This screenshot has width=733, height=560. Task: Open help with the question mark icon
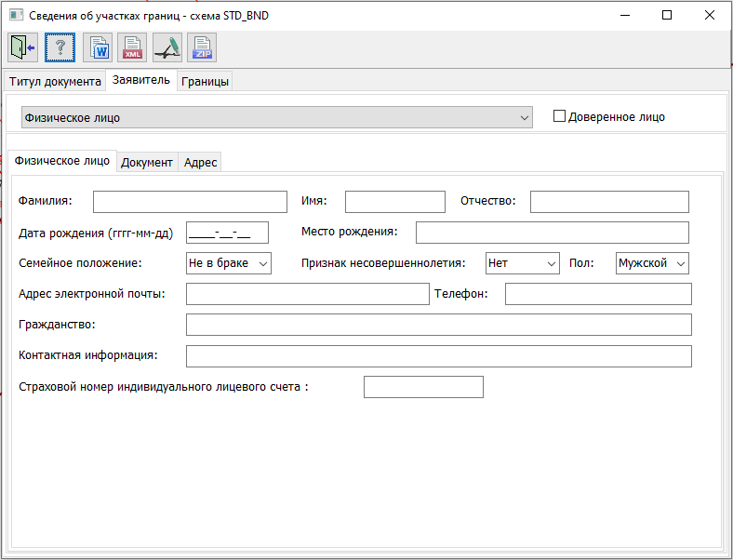tap(60, 47)
